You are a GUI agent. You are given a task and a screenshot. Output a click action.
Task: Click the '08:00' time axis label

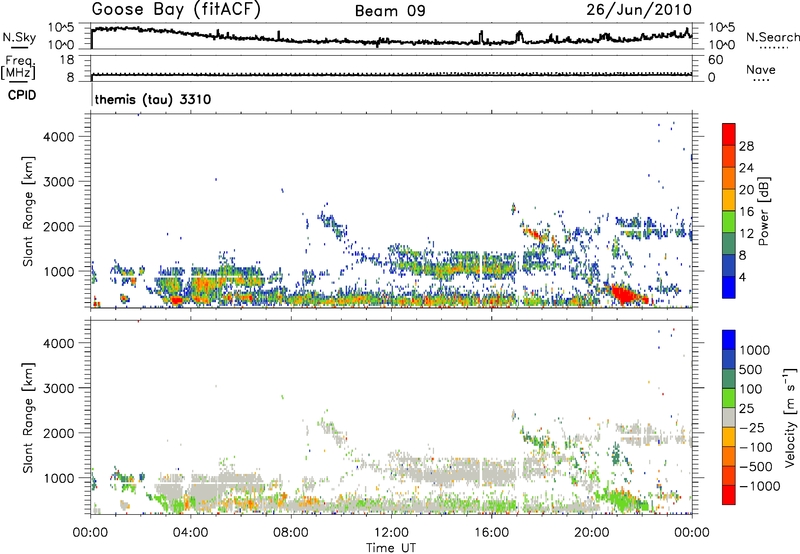[291, 533]
